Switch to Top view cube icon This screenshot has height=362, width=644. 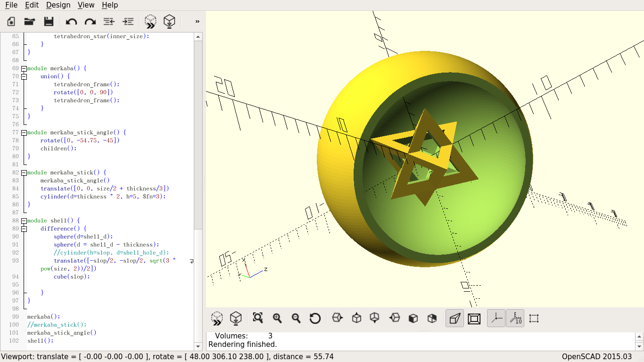pyautogui.click(x=356, y=318)
